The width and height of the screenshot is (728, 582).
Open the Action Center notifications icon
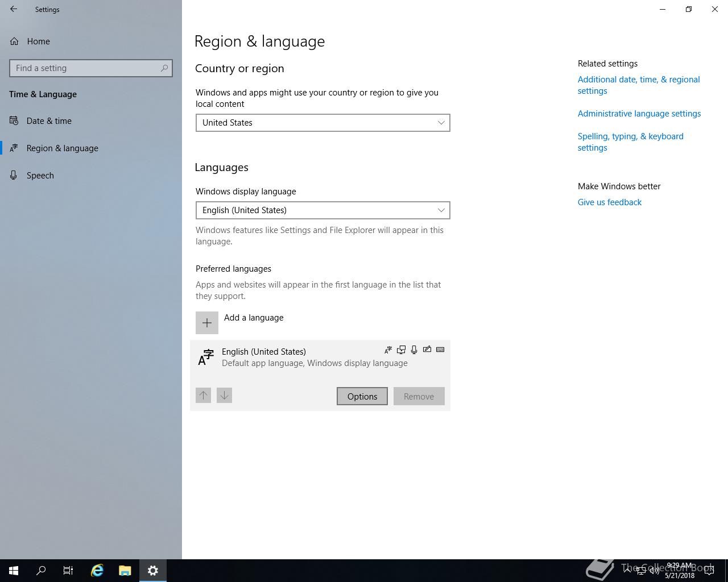709,571
